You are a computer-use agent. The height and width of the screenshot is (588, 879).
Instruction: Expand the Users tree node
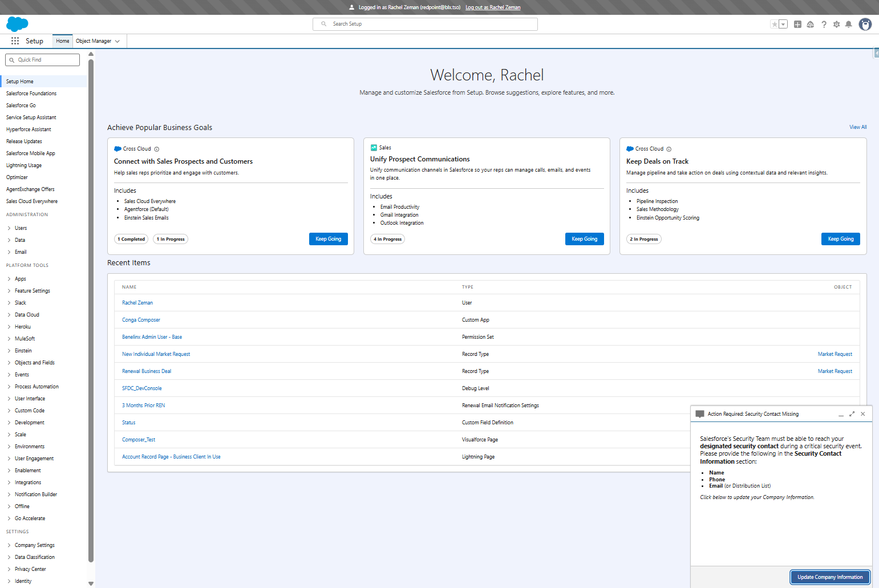pos(9,228)
